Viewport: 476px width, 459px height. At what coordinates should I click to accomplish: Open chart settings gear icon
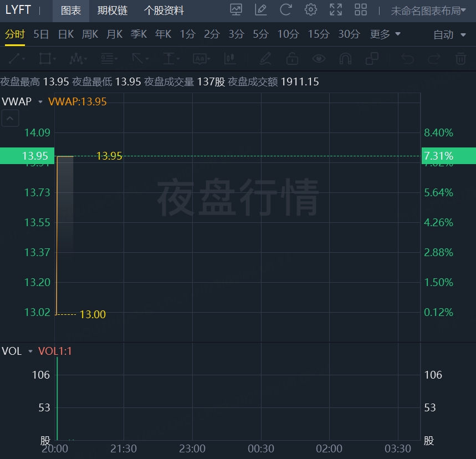coord(310,10)
